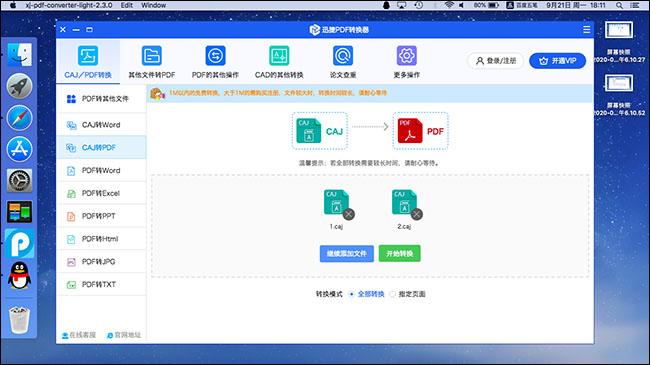Screen dimensions: 650x365
Task: Open the PDF的其他操作 tab
Action: 215,62
